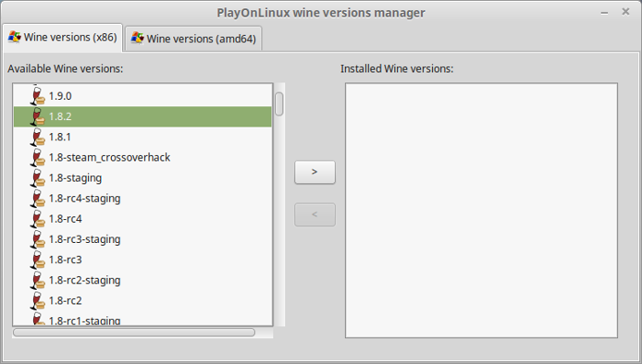
Task: Click the vertical scrollbar thumb of available versions
Action: point(279,104)
